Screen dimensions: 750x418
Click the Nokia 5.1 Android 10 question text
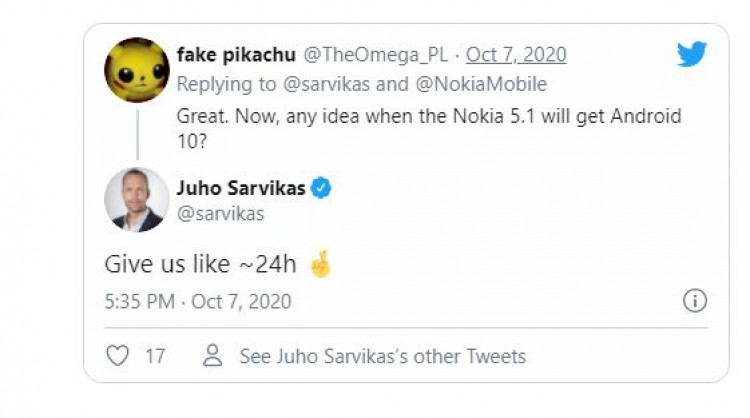tap(429, 129)
